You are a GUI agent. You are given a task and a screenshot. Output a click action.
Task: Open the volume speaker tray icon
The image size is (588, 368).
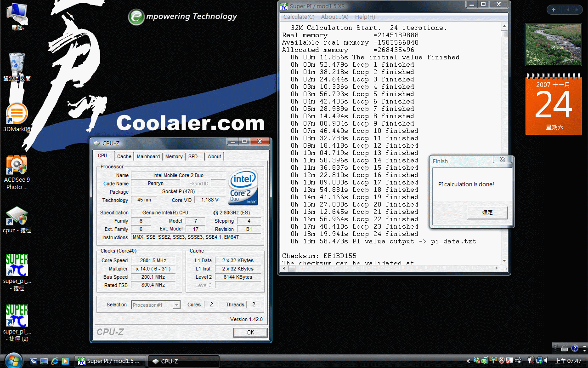(546, 360)
